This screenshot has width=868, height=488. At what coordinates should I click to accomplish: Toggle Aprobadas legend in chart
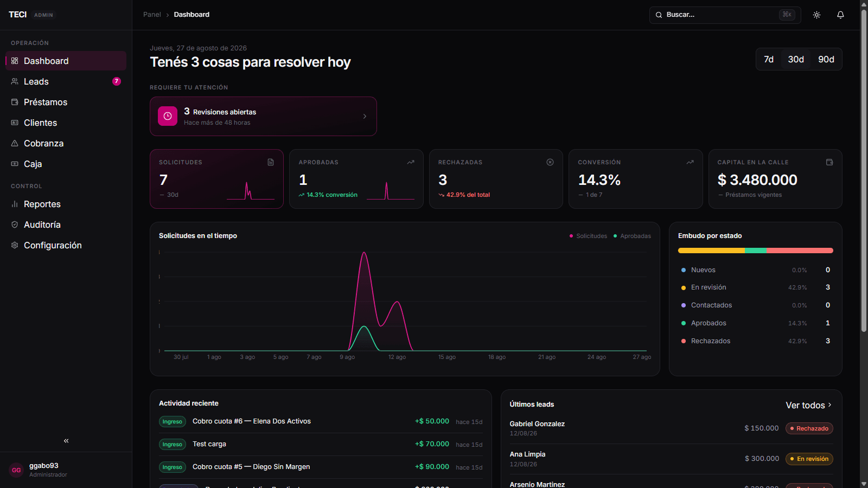point(632,236)
